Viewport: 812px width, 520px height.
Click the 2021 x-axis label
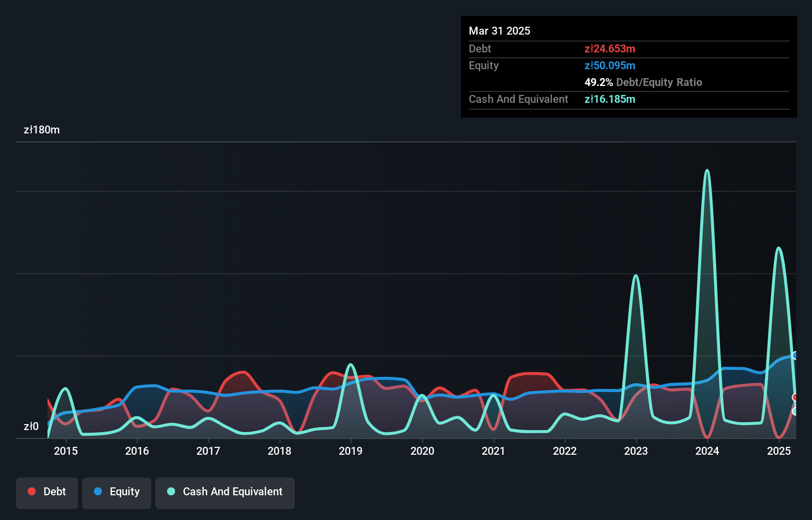click(x=494, y=451)
